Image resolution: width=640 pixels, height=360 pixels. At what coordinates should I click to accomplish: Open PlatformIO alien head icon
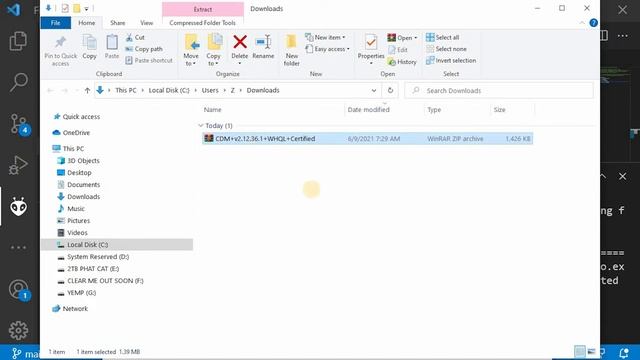click(18, 207)
